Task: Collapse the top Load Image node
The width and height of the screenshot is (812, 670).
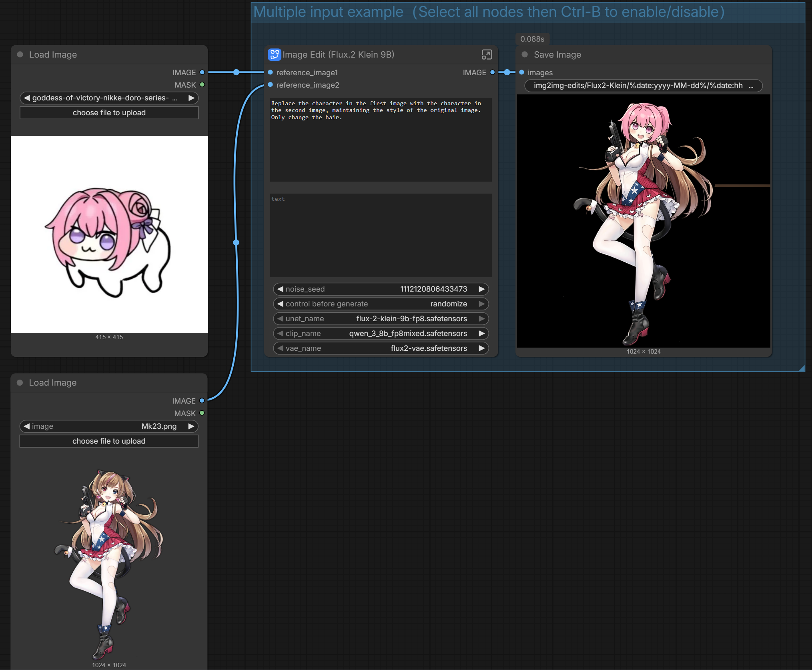Action: point(20,55)
